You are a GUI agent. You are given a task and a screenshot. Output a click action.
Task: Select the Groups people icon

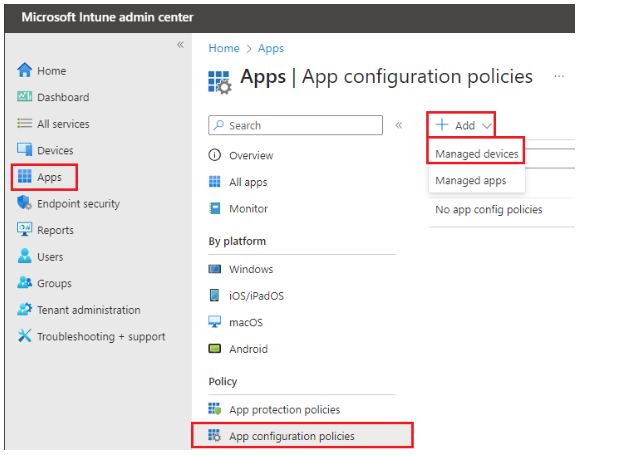pos(25,283)
